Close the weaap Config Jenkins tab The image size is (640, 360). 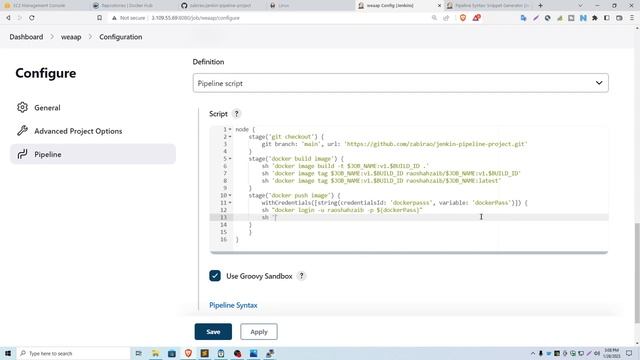(439, 6)
